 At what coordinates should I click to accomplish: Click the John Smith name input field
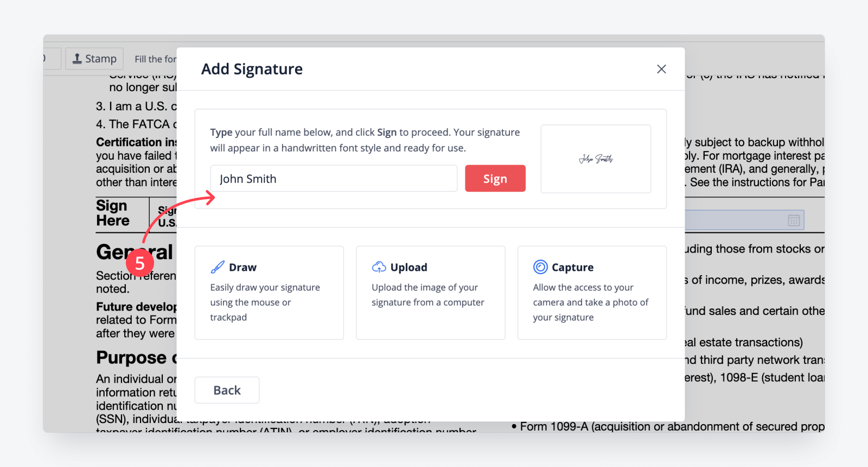334,178
